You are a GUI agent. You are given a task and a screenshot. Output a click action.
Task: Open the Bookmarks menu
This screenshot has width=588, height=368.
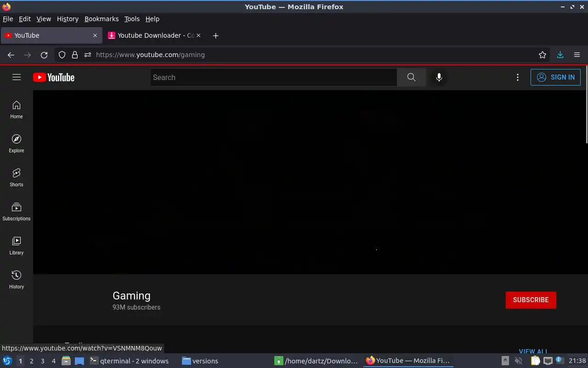pos(102,19)
